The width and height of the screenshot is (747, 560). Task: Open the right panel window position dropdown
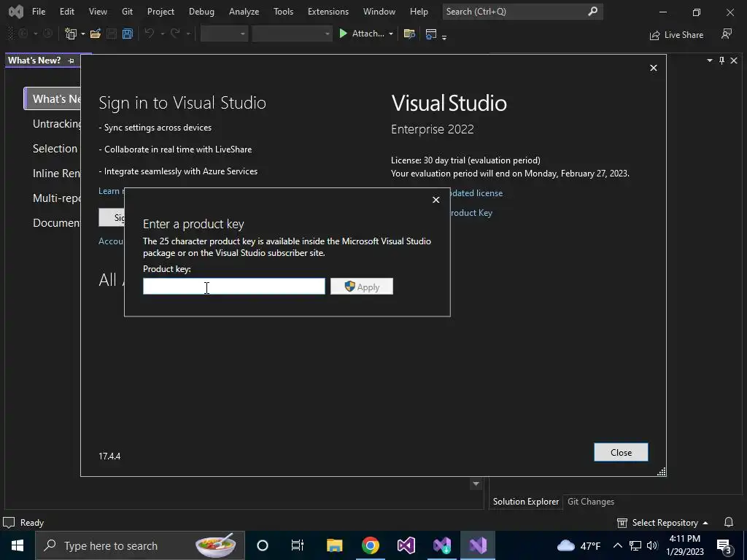coord(710,61)
